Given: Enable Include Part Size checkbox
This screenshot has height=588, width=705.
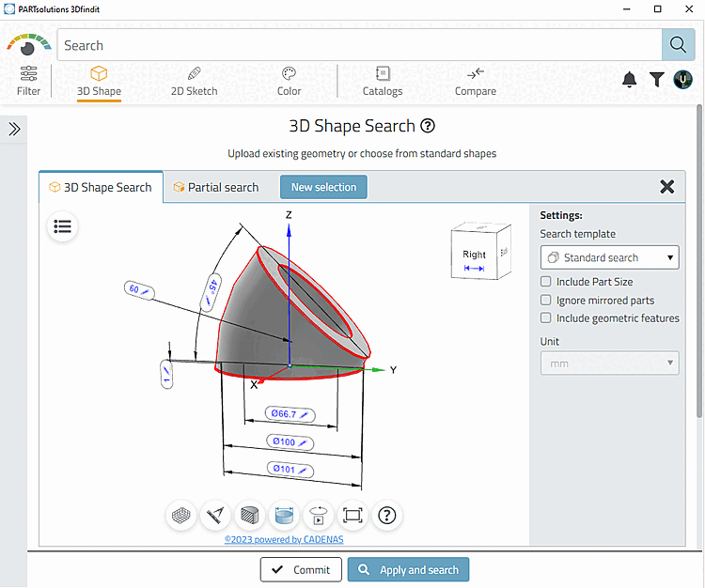Looking at the screenshot, I should click(x=545, y=282).
